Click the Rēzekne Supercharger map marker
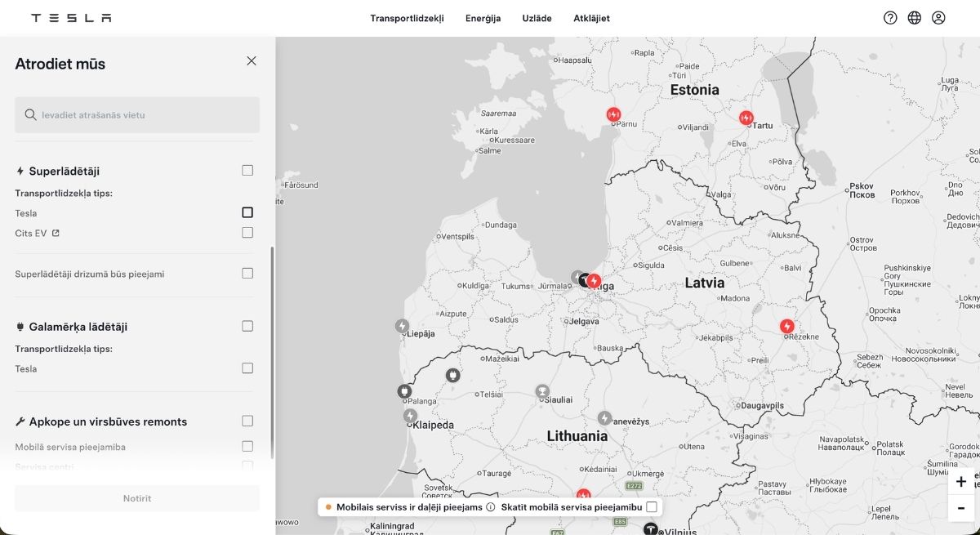Screen dimensions: 980x535 (787, 327)
